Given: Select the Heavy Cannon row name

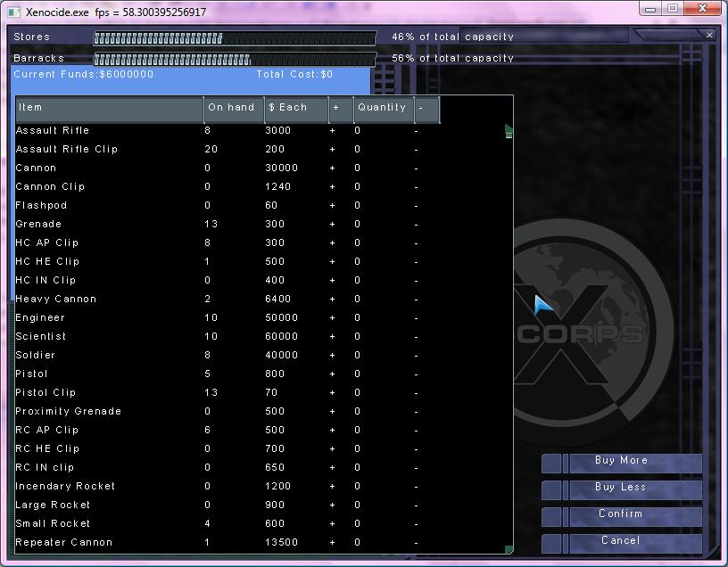Looking at the screenshot, I should 55,299.
